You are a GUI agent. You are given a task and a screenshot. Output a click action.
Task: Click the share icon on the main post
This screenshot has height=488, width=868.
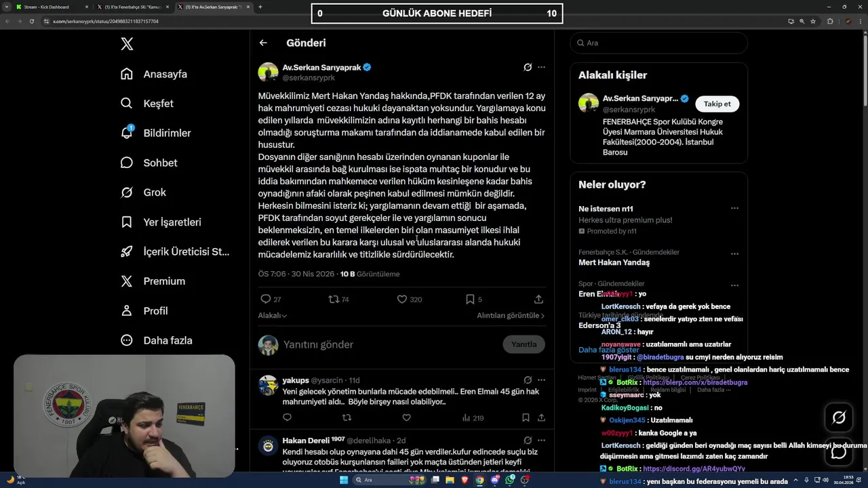tap(538, 299)
